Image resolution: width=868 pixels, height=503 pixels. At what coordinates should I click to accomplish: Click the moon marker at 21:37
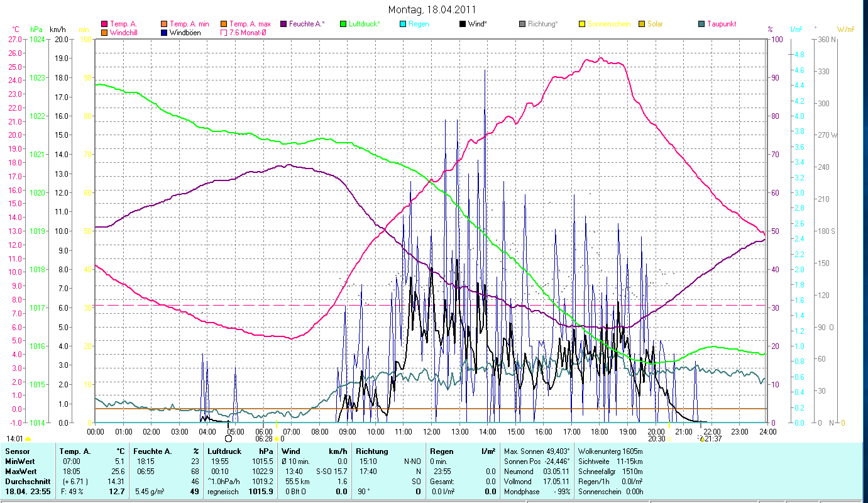(701, 439)
